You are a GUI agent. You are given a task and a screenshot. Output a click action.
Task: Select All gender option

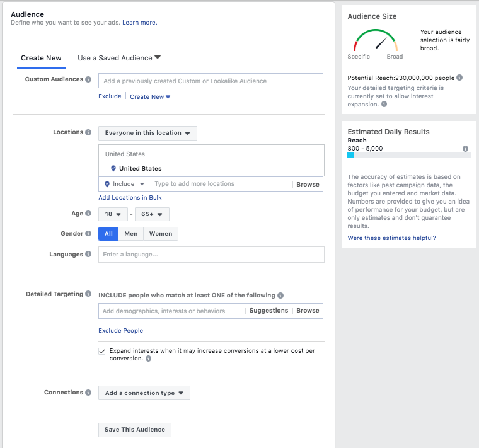(x=108, y=234)
